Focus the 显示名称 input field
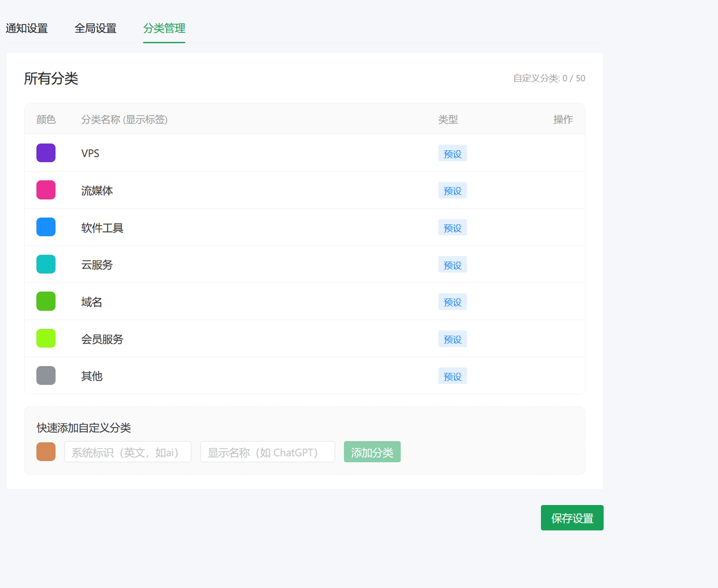718x588 pixels. click(x=268, y=452)
